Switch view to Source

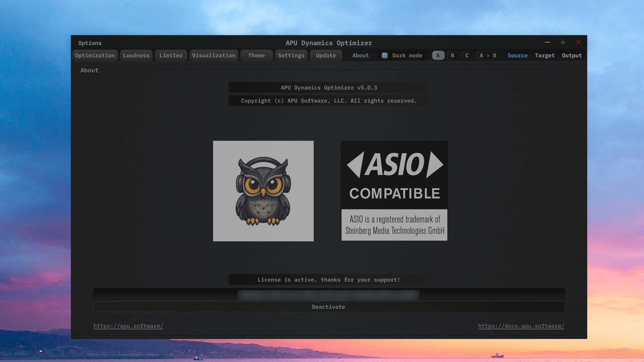[517, 56]
